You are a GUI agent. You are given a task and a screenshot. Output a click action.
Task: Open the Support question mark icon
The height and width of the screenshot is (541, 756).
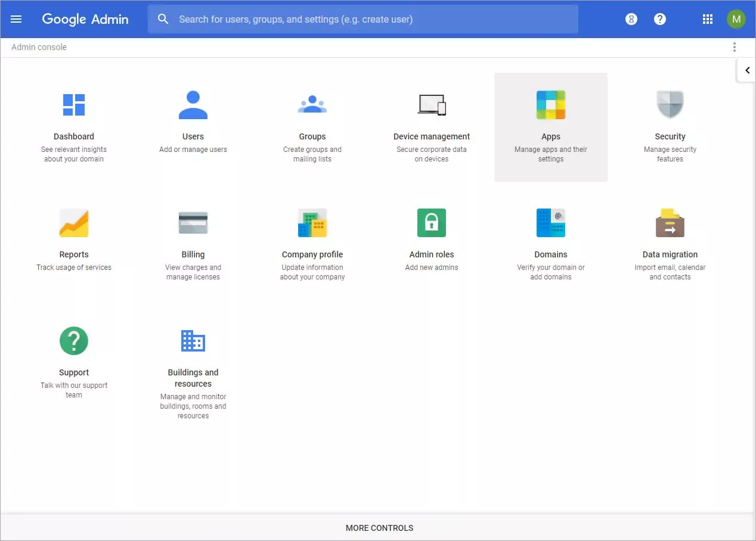[74, 341]
